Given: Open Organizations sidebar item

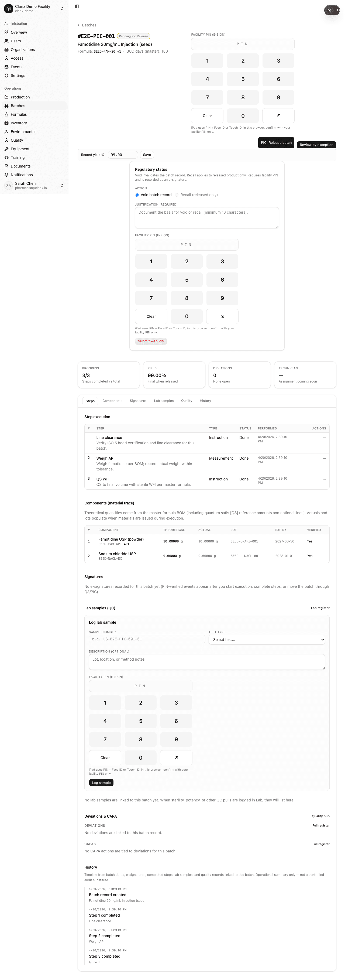Looking at the screenshot, I should [34, 50].
